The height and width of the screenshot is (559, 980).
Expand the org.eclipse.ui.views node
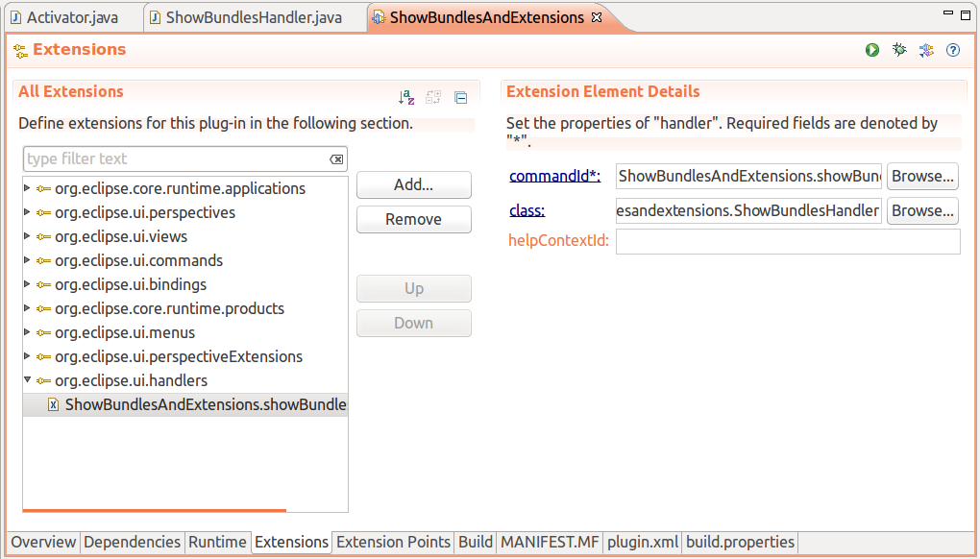[x=27, y=236]
